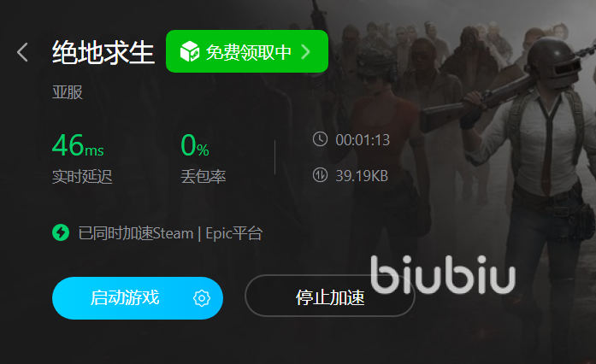This screenshot has width=596, height=364.
Task: Click the 39.19KB traffic readout
Action: click(362, 176)
